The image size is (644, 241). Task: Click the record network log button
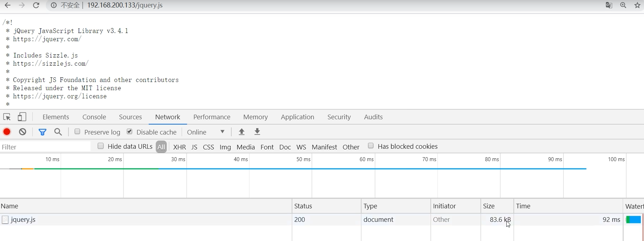pos(7,132)
